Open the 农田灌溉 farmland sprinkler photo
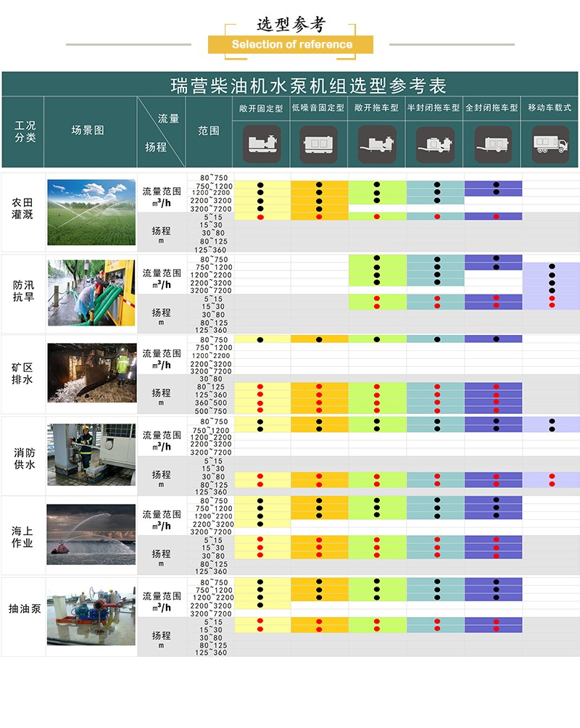This screenshot has height=728, width=580. (91, 212)
